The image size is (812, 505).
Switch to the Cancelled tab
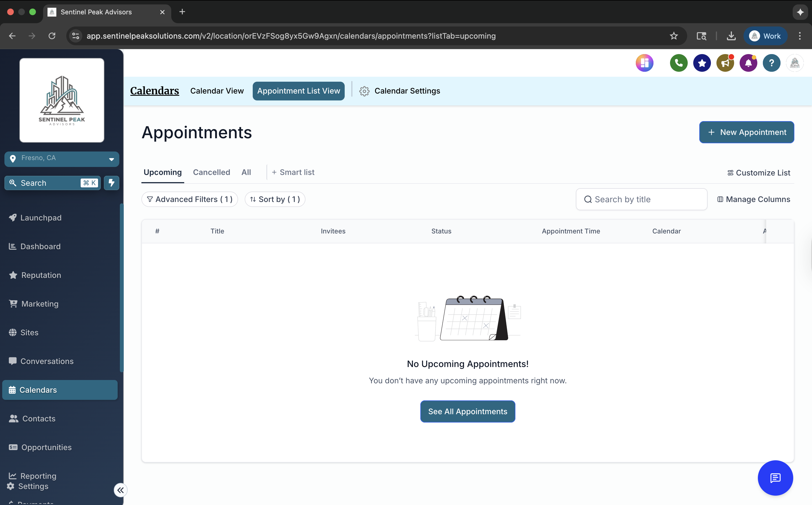coord(211,172)
